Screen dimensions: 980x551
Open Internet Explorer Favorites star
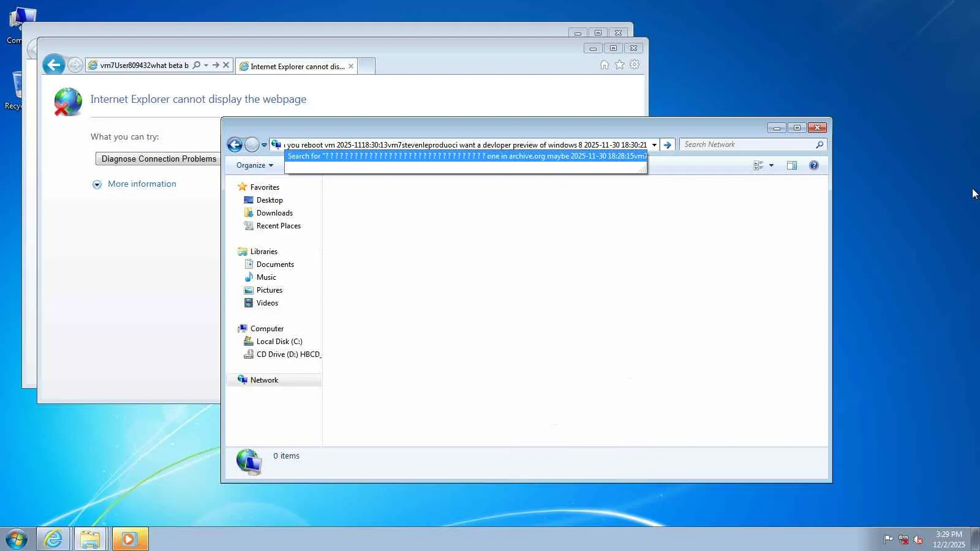pyautogui.click(x=620, y=65)
